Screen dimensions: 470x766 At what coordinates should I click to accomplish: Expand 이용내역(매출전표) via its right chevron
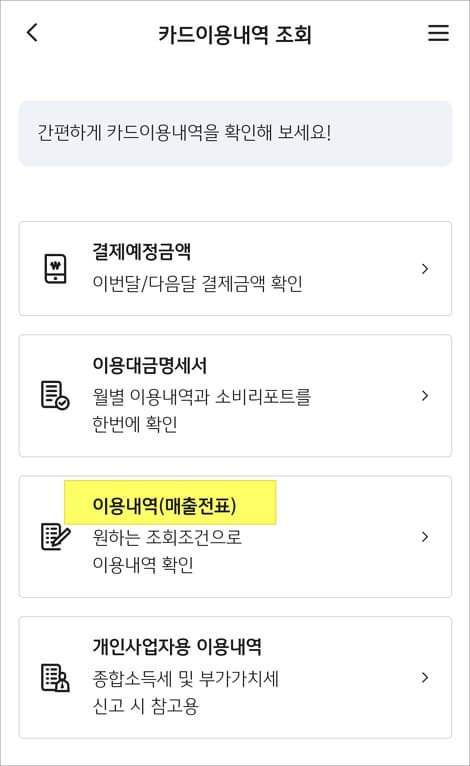(425, 536)
